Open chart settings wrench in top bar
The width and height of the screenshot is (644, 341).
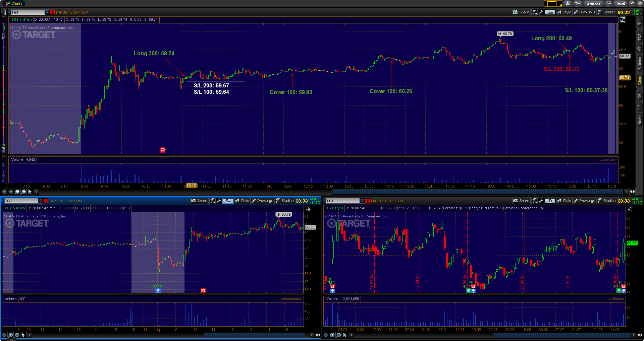click(x=578, y=3)
